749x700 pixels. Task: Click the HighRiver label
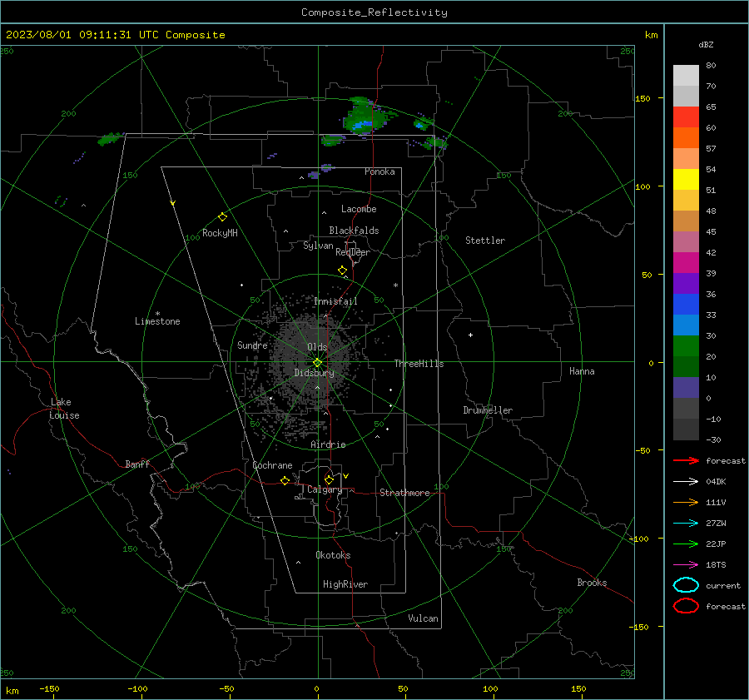coord(345,584)
